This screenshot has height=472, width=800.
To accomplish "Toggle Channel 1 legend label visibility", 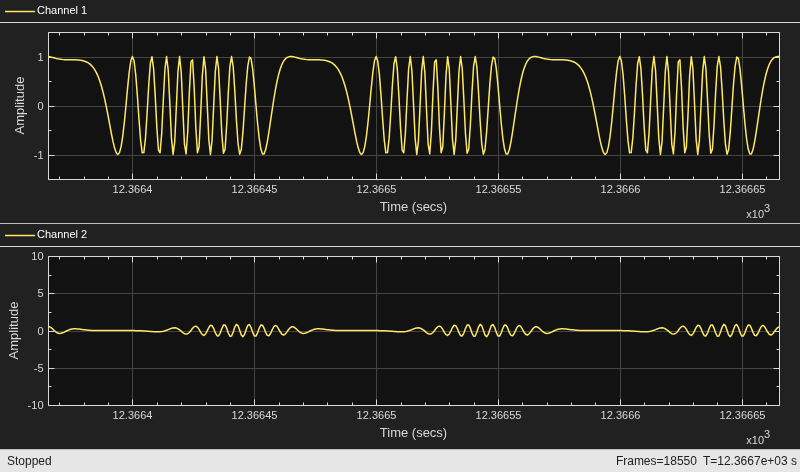I will pyautogui.click(x=62, y=10).
